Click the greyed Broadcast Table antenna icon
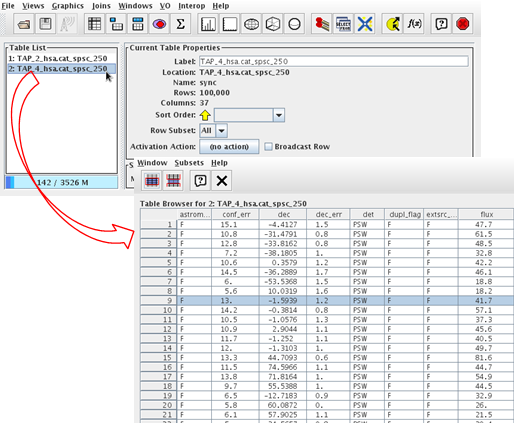The width and height of the screenshot is (518, 426). click(x=67, y=24)
